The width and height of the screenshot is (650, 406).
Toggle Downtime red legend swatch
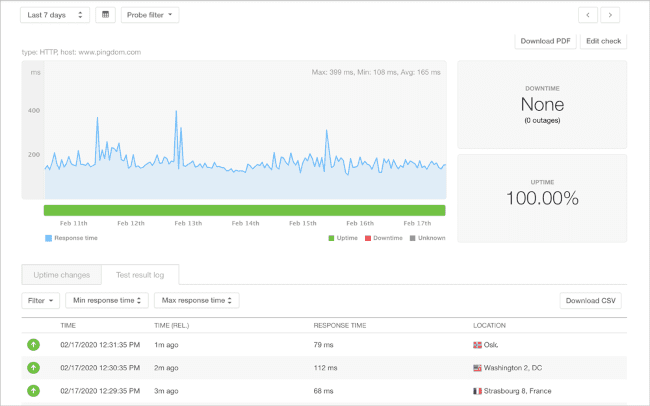pyautogui.click(x=368, y=238)
